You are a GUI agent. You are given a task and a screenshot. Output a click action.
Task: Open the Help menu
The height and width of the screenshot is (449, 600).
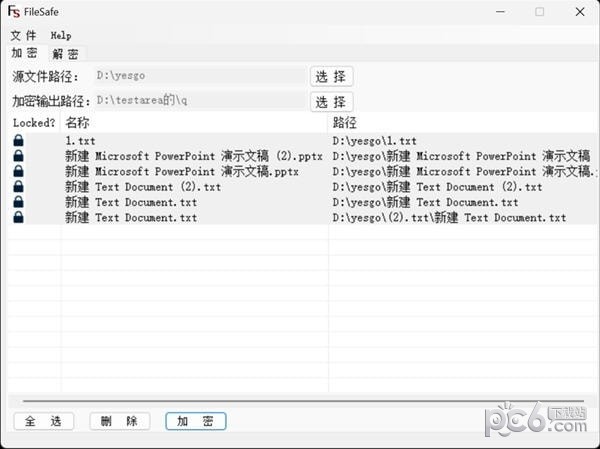(x=61, y=36)
